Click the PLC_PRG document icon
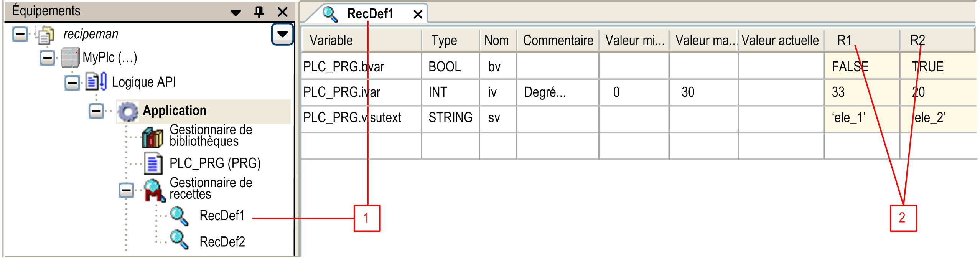The width and height of the screenshot is (980, 259). coord(153,163)
